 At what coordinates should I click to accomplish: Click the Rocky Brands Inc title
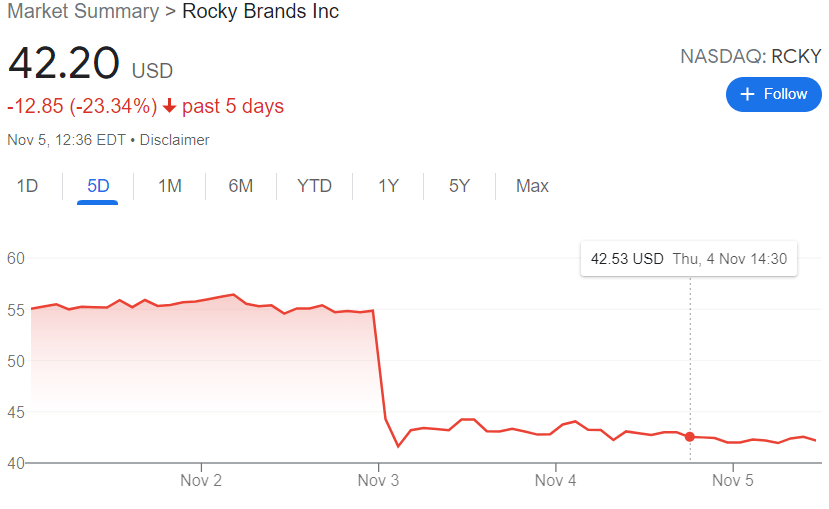[x=260, y=12]
